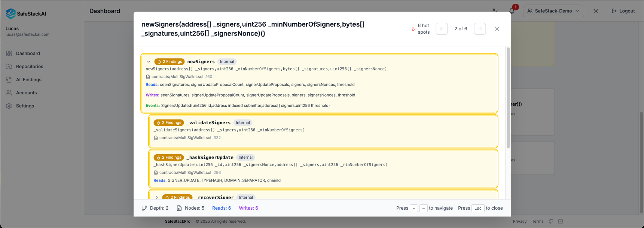Image resolution: width=644 pixels, height=228 pixels.
Task: Click the Repositories folder icon
Action: (x=9, y=67)
